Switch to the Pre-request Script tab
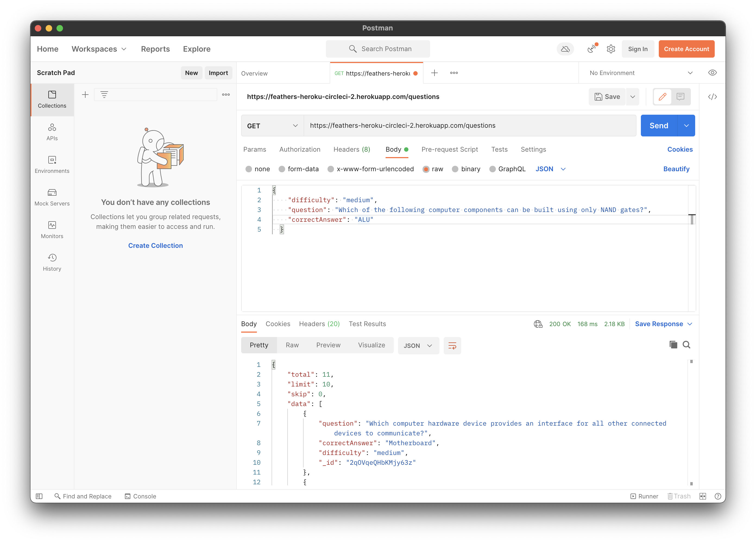The width and height of the screenshot is (756, 543). pyautogui.click(x=449, y=149)
